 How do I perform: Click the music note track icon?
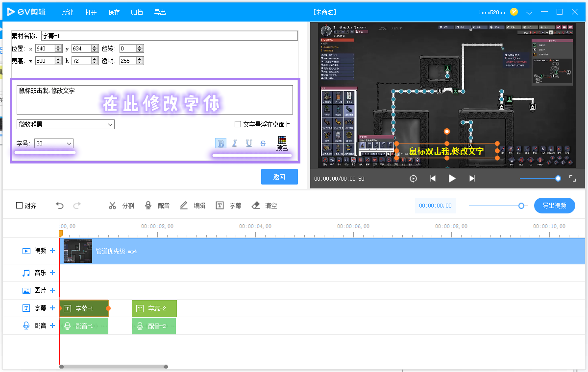(26, 273)
